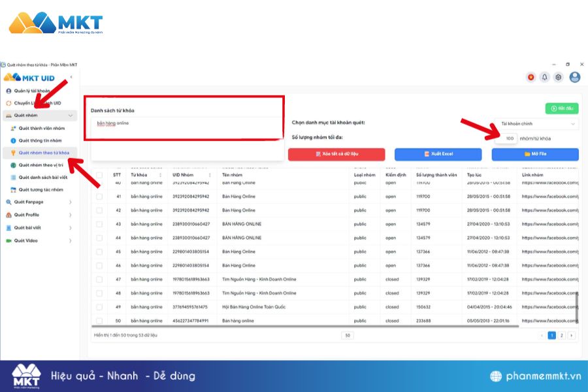588x392 pixels.
Task: Click member count 134579 in row 43
Action: tap(423, 224)
